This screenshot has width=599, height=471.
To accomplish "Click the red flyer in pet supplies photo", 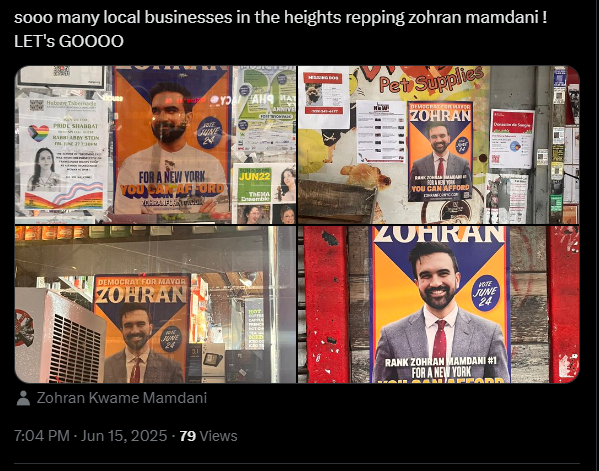I will point(512,138).
